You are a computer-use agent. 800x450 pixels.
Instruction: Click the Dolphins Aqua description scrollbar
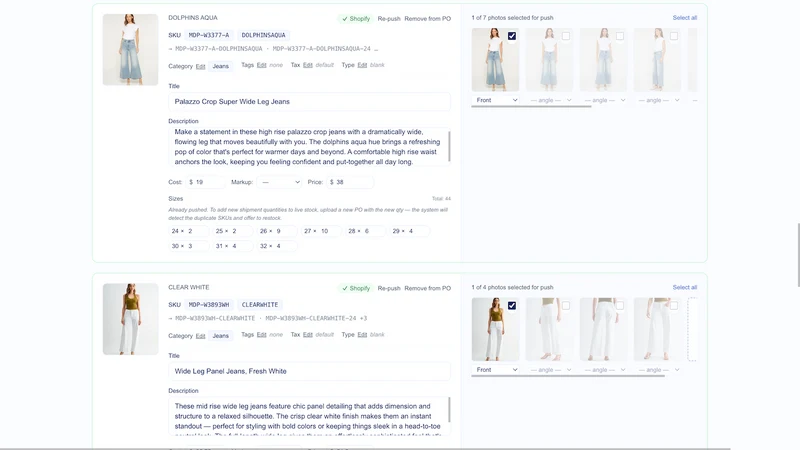tap(449, 146)
